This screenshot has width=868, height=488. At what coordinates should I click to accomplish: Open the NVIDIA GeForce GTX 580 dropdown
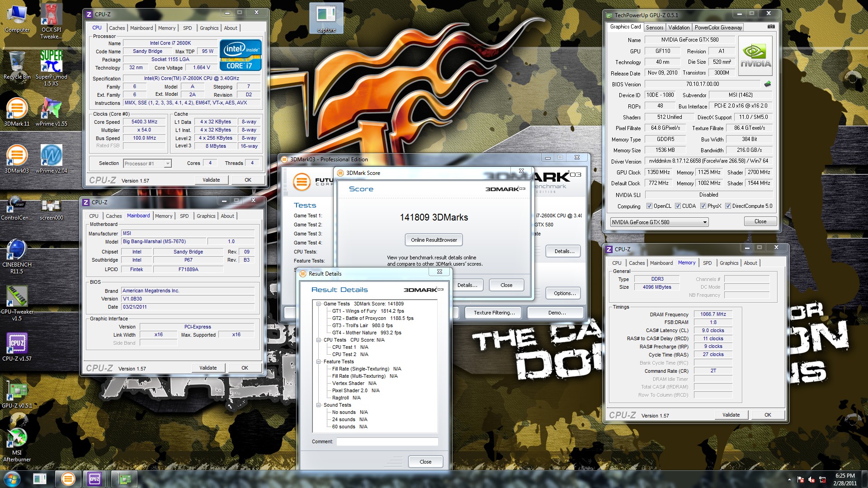[659, 222]
